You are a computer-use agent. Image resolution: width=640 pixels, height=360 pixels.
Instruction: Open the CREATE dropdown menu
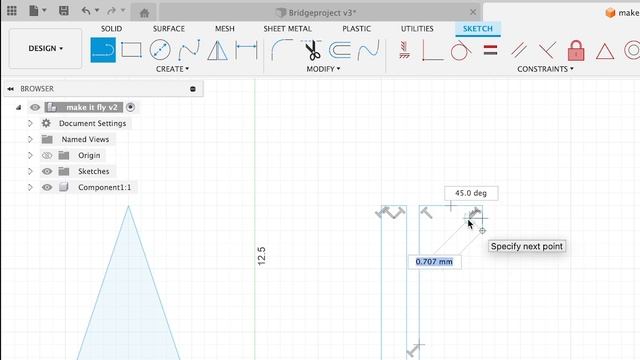[x=172, y=69]
